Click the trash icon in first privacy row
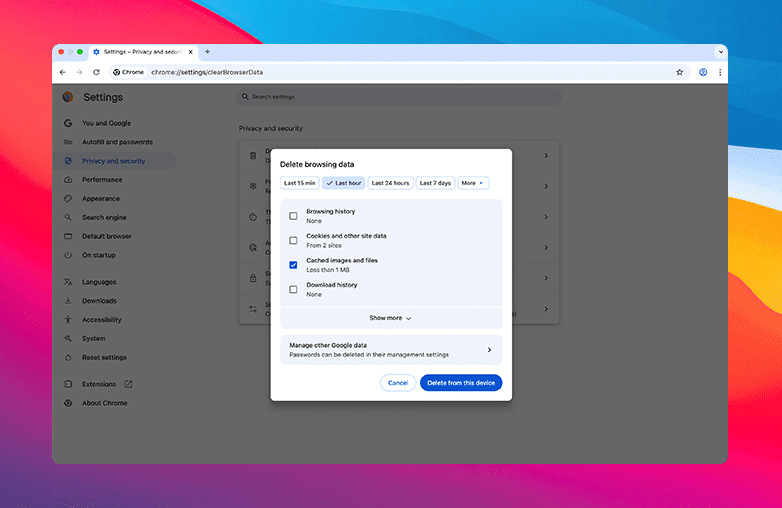This screenshot has width=782, height=508. pos(253,156)
